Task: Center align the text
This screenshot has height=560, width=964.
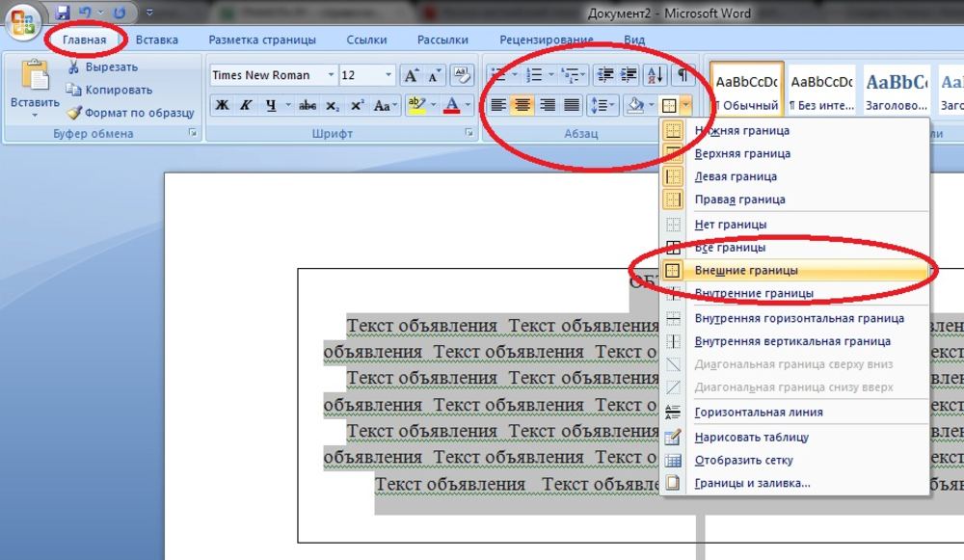Action: click(522, 105)
